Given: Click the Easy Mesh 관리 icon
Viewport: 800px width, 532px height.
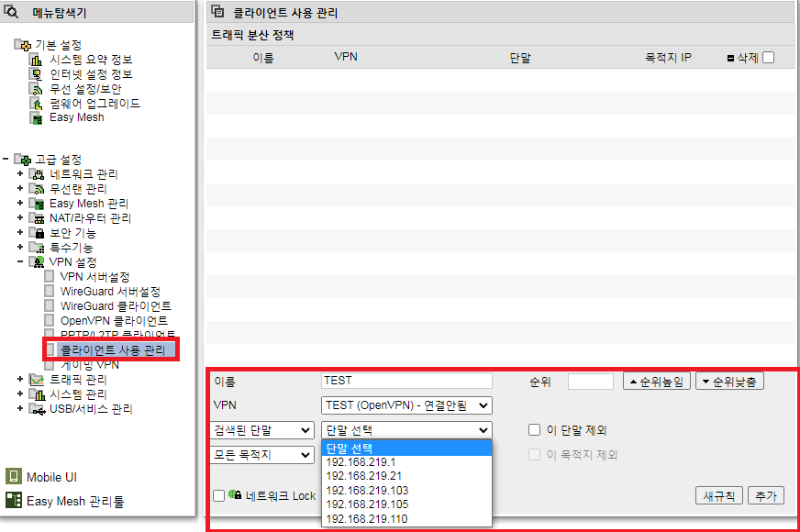Looking at the screenshot, I should (x=37, y=204).
